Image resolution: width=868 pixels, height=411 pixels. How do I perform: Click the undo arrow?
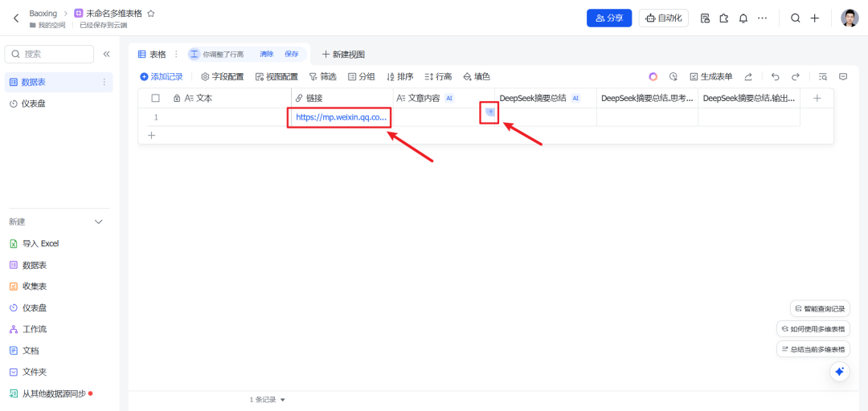776,77
